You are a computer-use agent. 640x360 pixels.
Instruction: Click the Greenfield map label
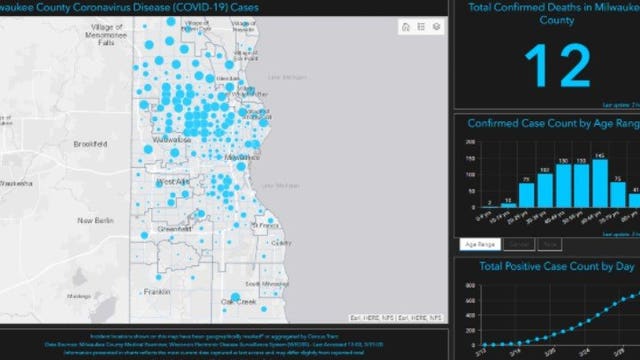click(x=174, y=229)
